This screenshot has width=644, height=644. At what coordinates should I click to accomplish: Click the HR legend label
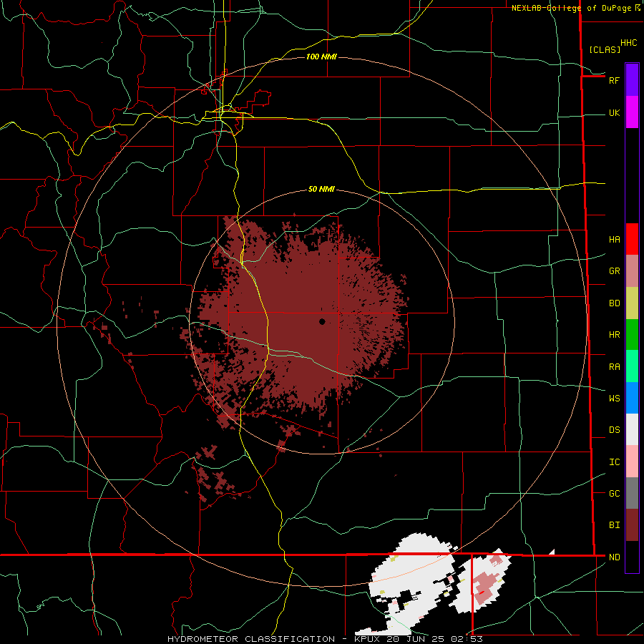615,335
